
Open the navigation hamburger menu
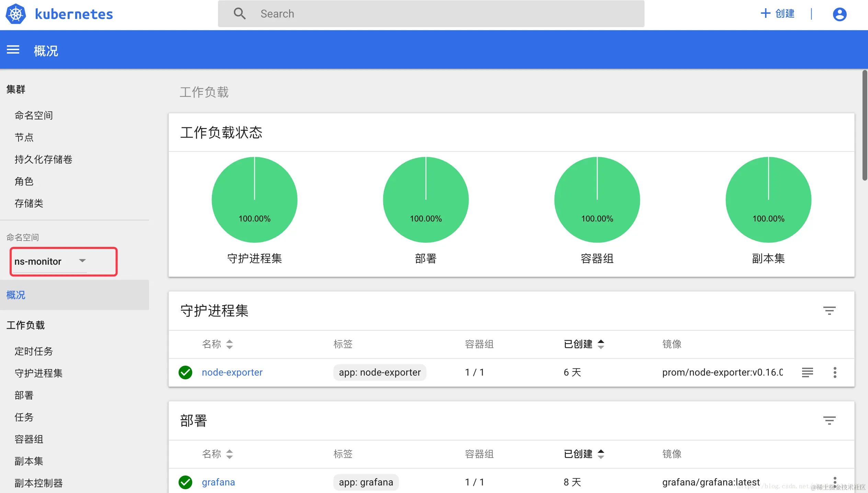tap(13, 50)
